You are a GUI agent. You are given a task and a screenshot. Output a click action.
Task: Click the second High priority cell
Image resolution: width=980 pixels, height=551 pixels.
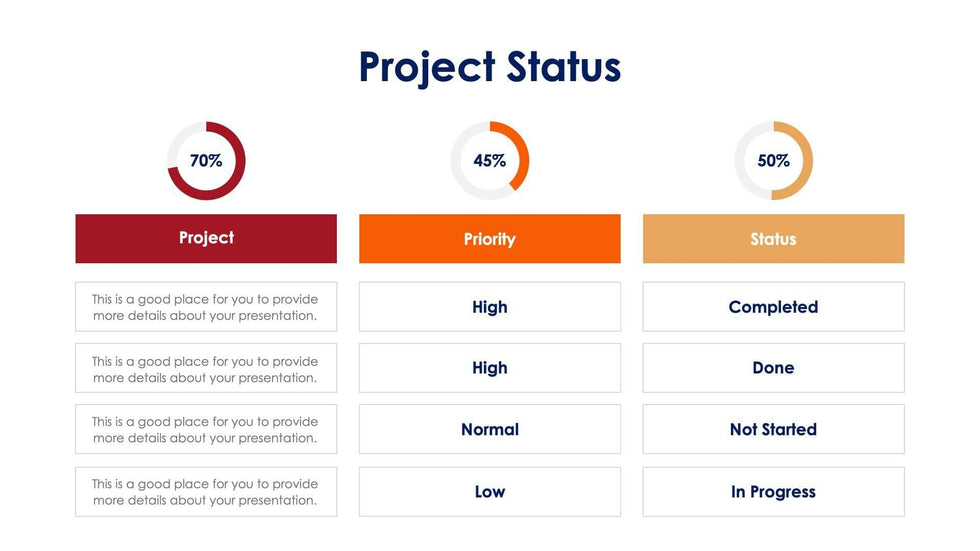(490, 368)
